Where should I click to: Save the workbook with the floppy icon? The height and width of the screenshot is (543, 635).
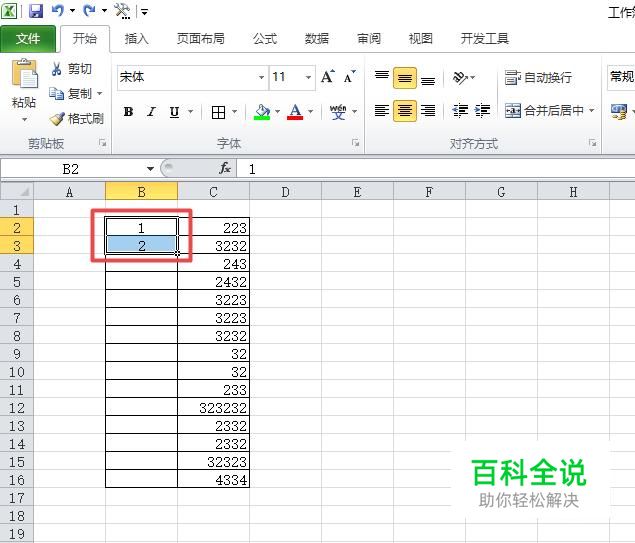(36, 11)
